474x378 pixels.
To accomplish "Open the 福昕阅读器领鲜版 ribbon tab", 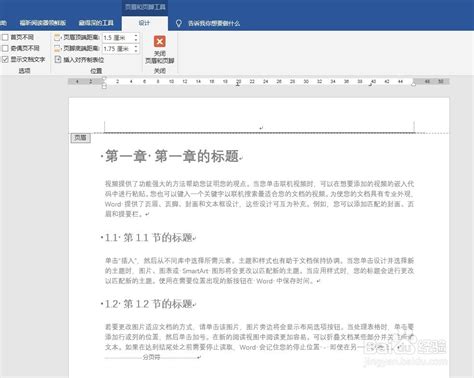I will click(x=42, y=23).
